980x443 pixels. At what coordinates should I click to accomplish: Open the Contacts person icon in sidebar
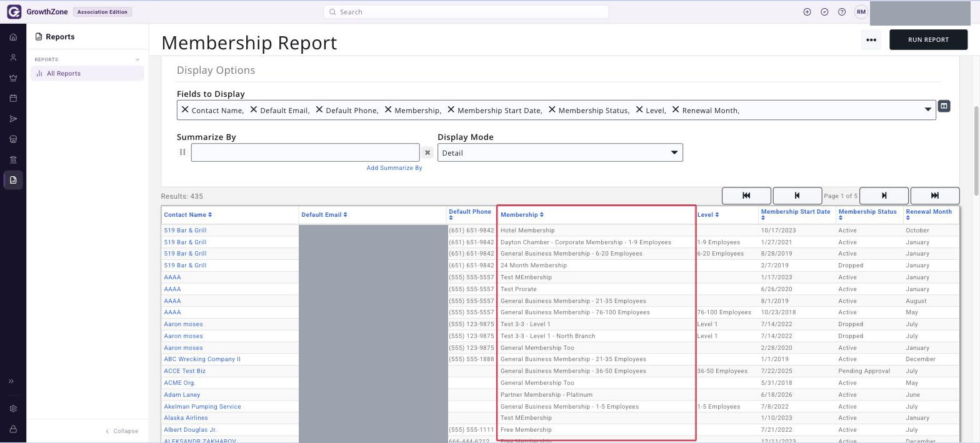(x=13, y=57)
